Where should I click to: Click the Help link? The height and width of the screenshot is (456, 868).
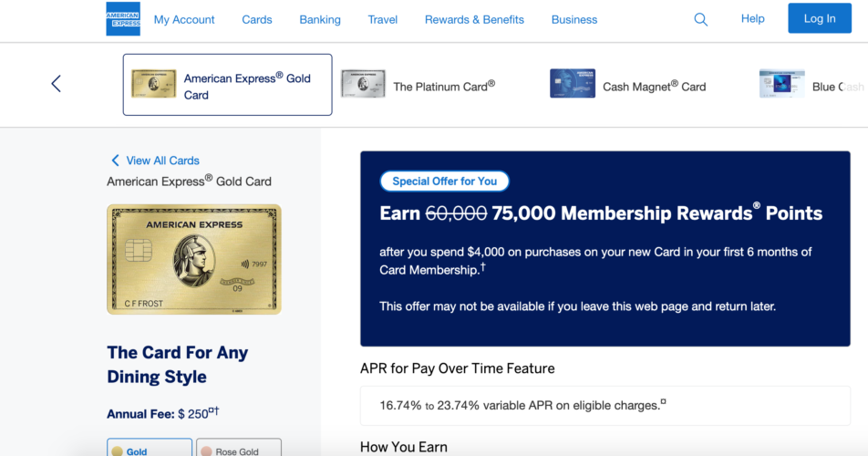[x=753, y=18]
